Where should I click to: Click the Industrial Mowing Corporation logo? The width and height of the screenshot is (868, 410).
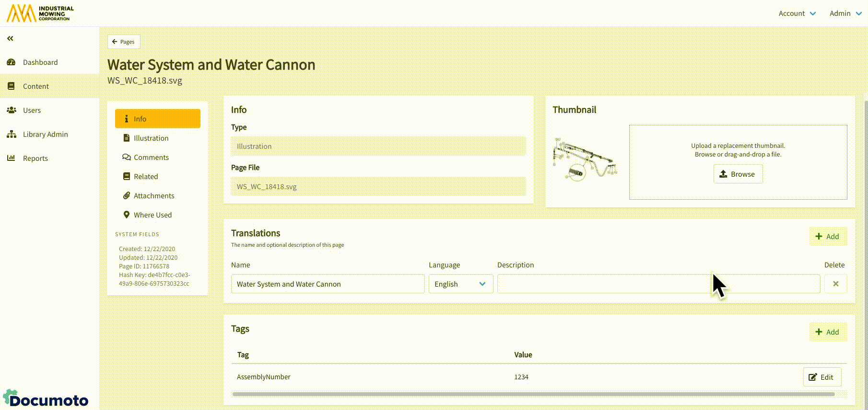point(40,13)
